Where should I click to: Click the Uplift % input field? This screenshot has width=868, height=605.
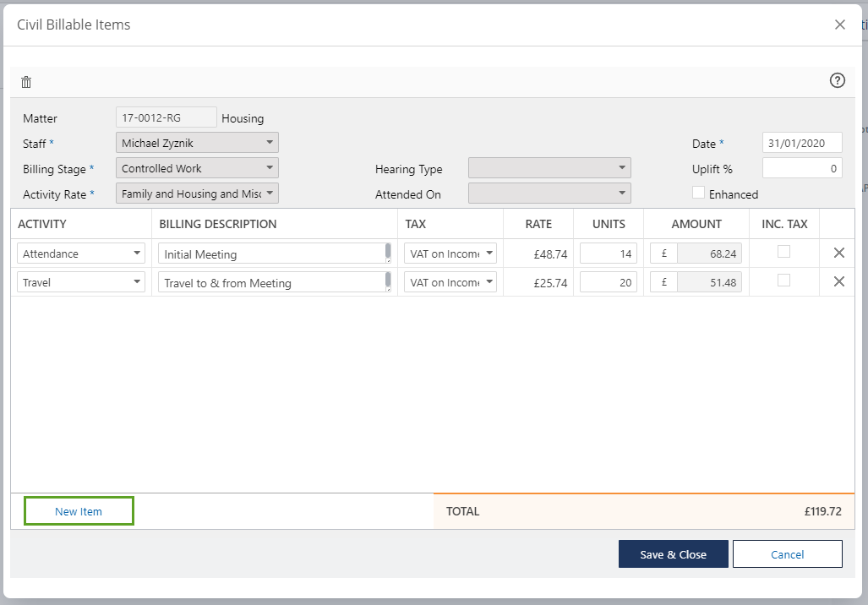tap(802, 168)
